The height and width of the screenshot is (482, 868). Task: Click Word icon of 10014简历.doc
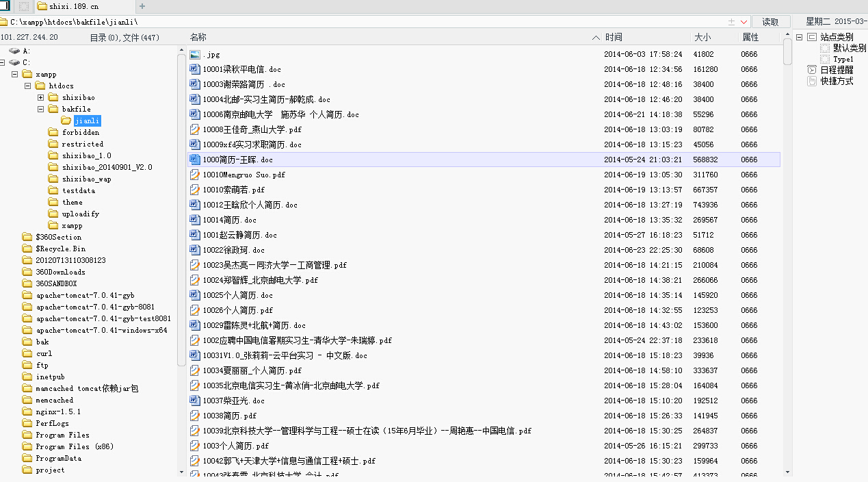pos(195,220)
